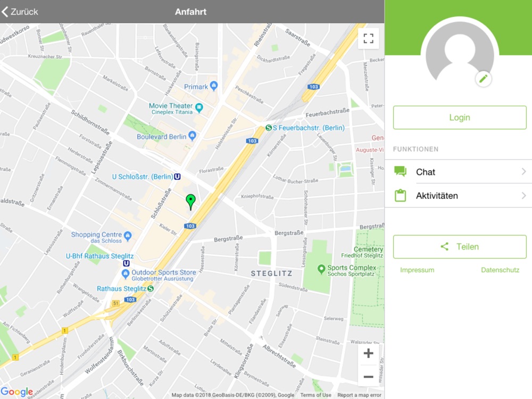The width and height of the screenshot is (532, 399).
Task: Click the Movie Theater Cineplex Titania label
Action: (171, 109)
